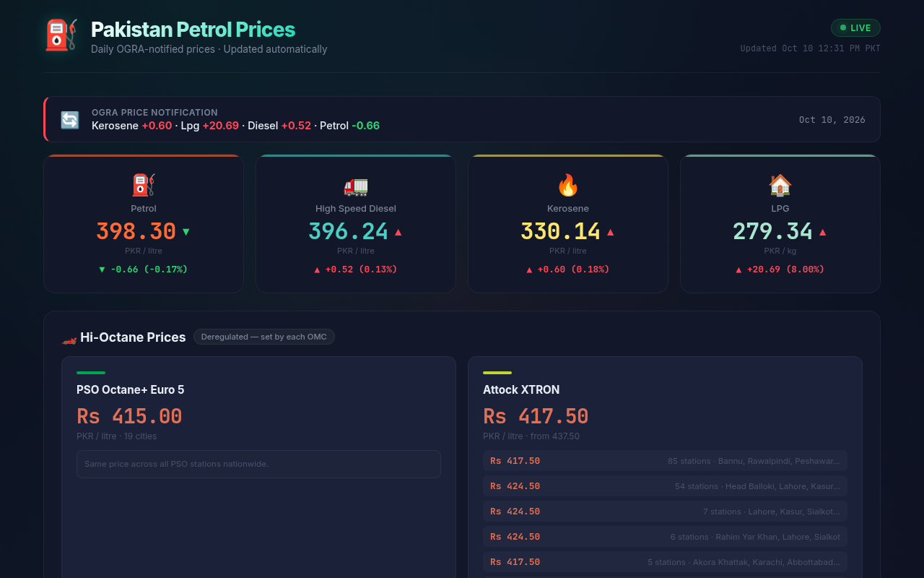Image resolution: width=924 pixels, height=578 pixels.
Task: Click the PKR / litre · 19 cities caption
Action: click(x=117, y=436)
